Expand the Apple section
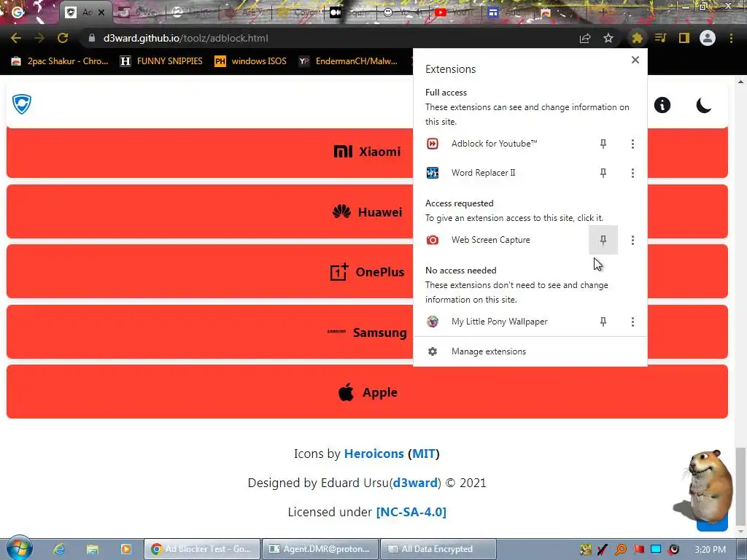747x560 pixels. click(x=368, y=392)
